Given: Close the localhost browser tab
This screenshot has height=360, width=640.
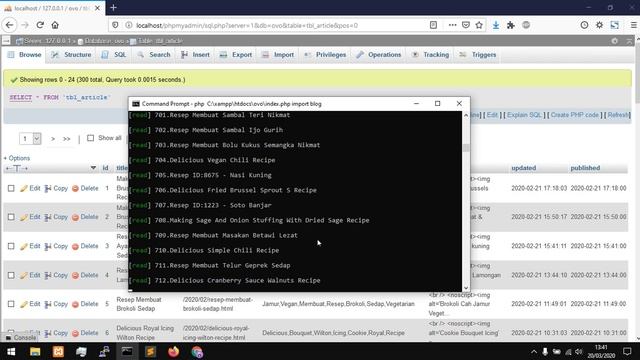Looking at the screenshot, I should (97, 8).
